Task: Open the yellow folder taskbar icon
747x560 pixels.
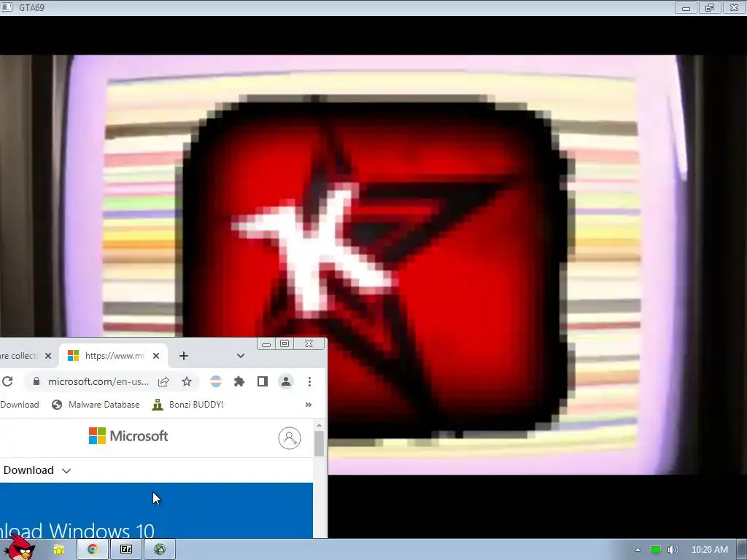Action: pyautogui.click(x=59, y=550)
